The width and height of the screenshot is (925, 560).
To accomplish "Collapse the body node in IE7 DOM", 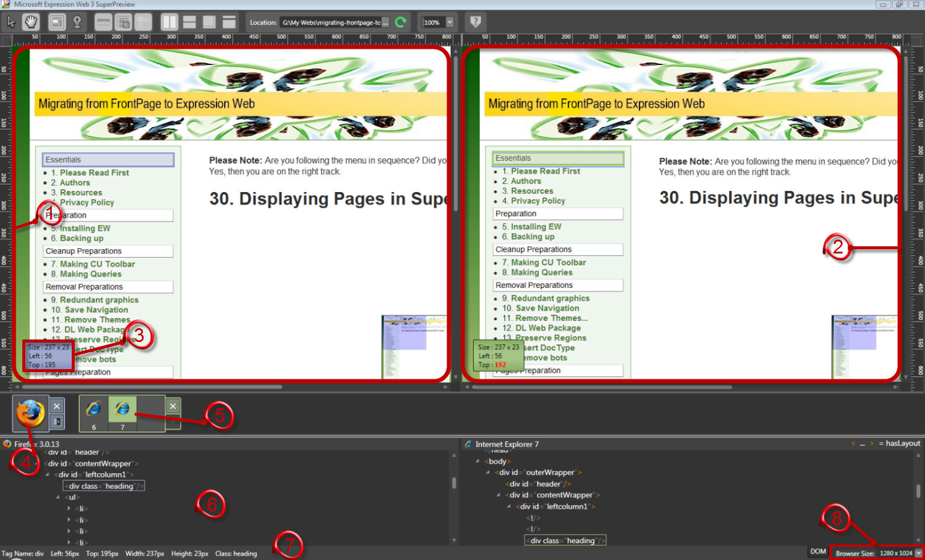I will (x=478, y=461).
